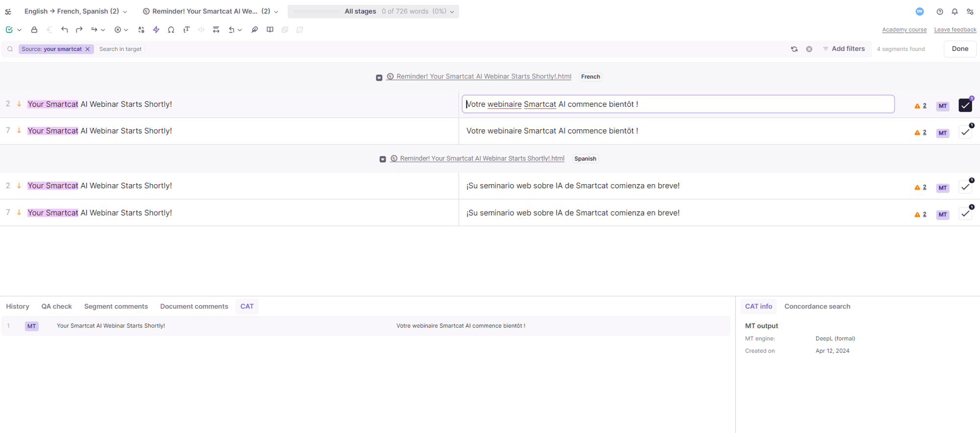Click the stages progress bar
The width and height of the screenshot is (980, 433).
pyautogui.click(x=316, y=11)
